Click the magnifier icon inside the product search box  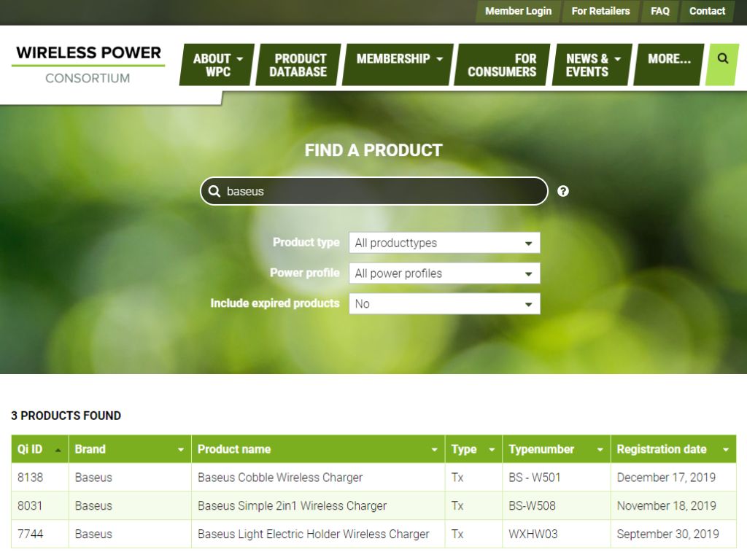pyautogui.click(x=214, y=191)
